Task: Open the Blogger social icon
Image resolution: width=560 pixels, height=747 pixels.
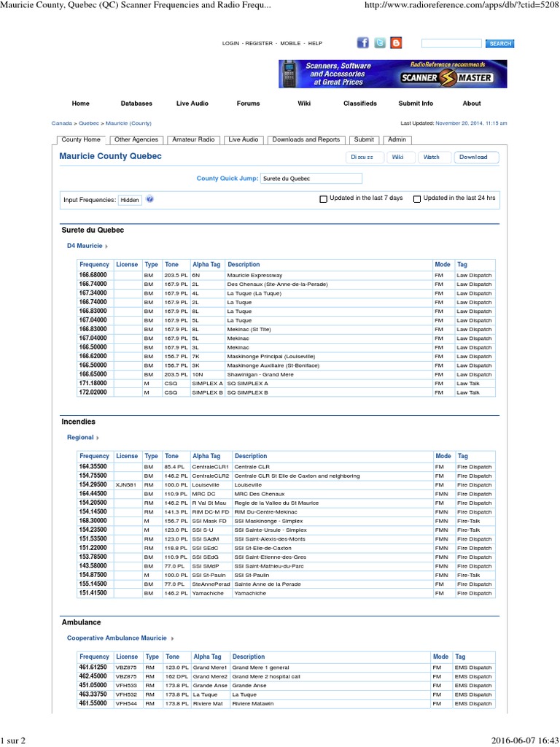Action: click(395, 43)
